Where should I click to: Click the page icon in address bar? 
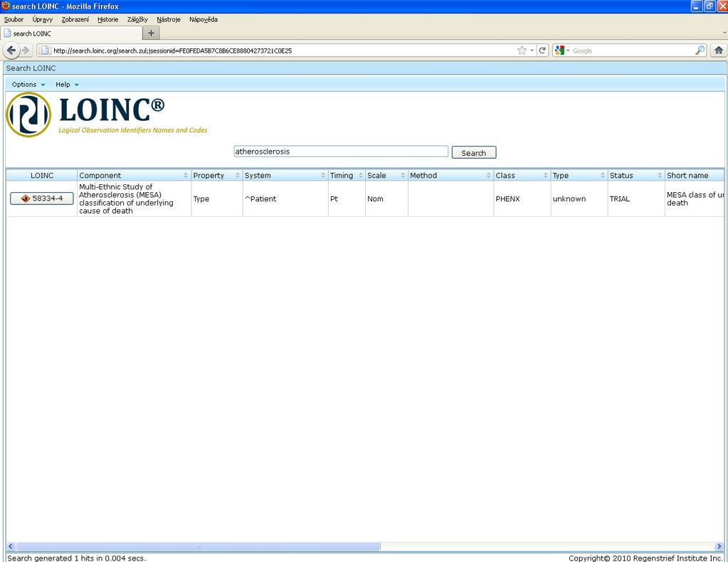click(45, 51)
